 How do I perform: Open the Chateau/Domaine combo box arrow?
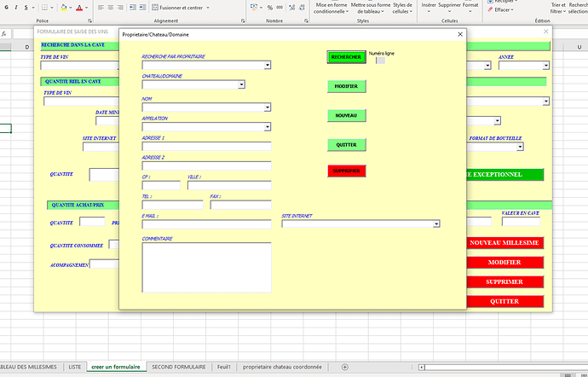click(241, 84)
